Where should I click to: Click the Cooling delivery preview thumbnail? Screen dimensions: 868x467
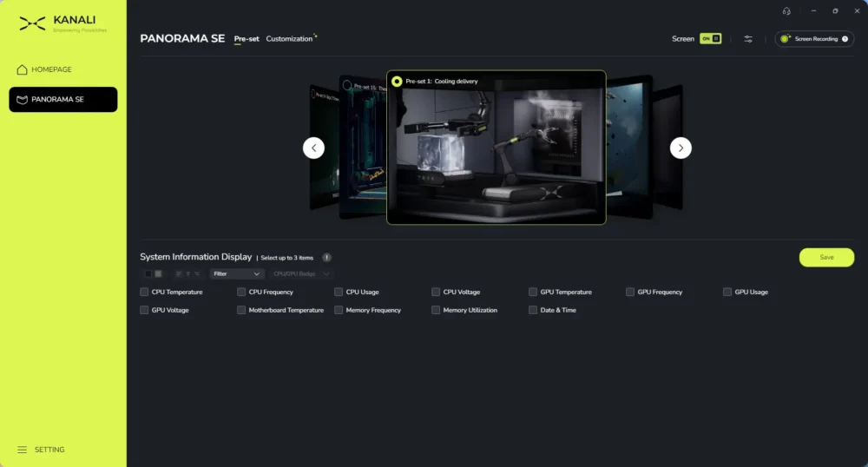tap(496, 148)
